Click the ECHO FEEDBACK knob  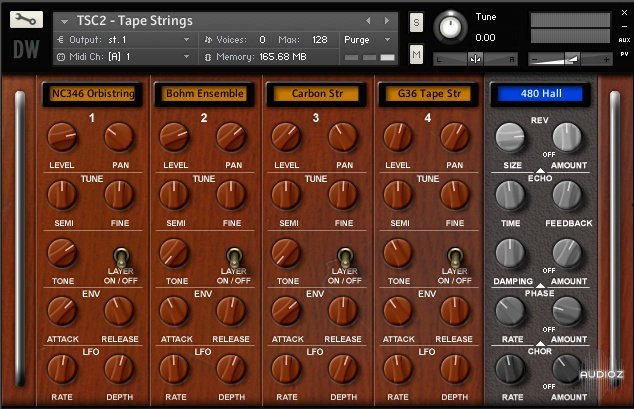[x=567, y=195]
